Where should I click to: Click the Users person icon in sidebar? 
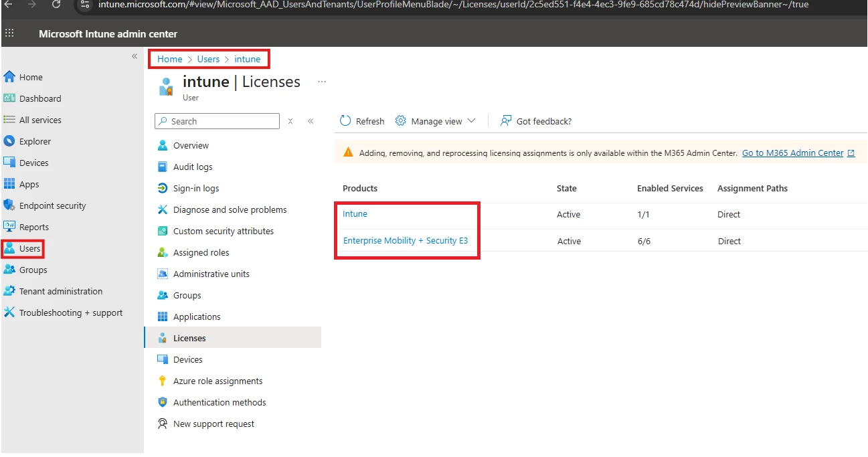(x=9, y=248)
